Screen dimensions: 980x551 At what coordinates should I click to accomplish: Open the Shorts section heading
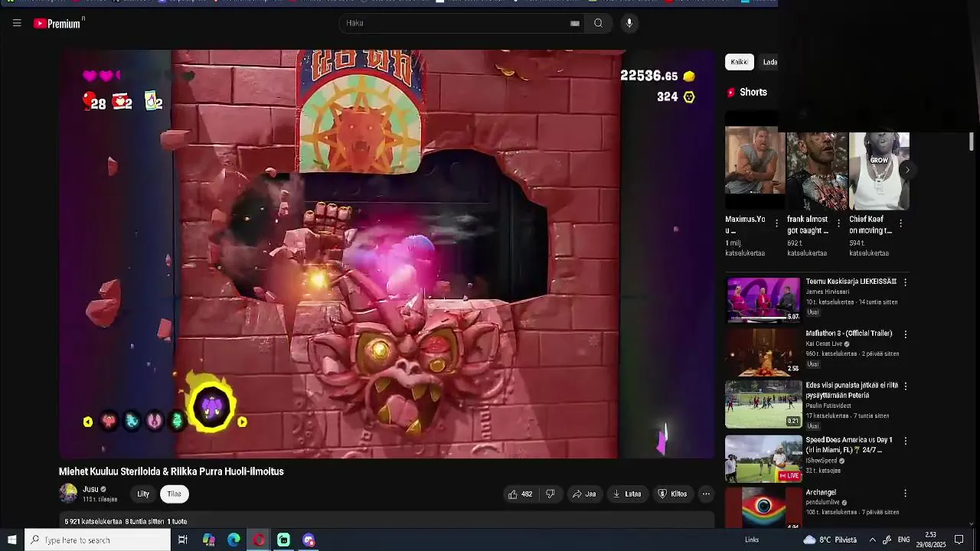[753, 92]
